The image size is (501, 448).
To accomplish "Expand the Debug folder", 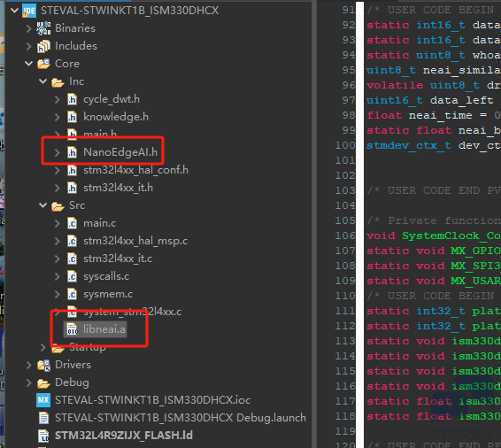I will tap(28, 382).
